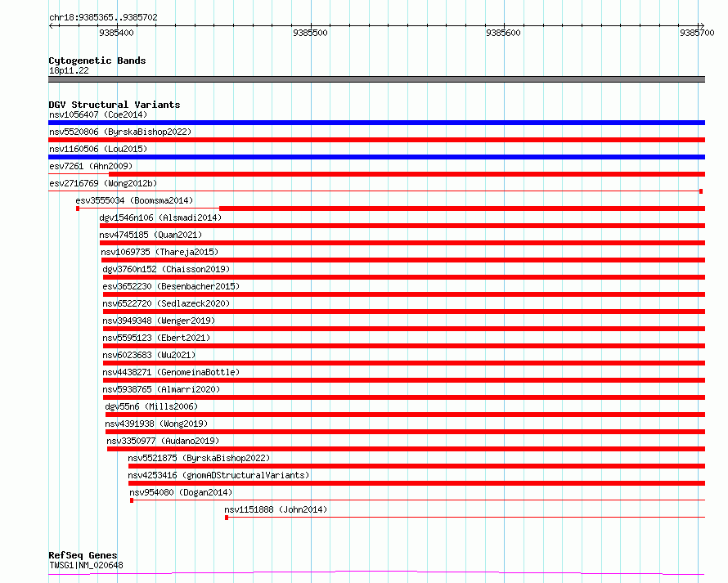Open variant nsv1151888 (John2014) label

(x=276, y=509)
